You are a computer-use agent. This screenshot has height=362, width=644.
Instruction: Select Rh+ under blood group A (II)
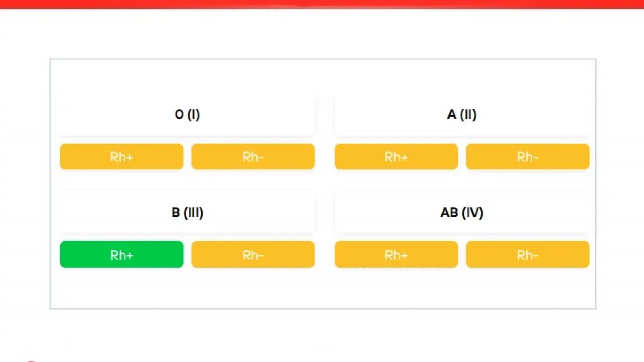(x=396, y=157)
